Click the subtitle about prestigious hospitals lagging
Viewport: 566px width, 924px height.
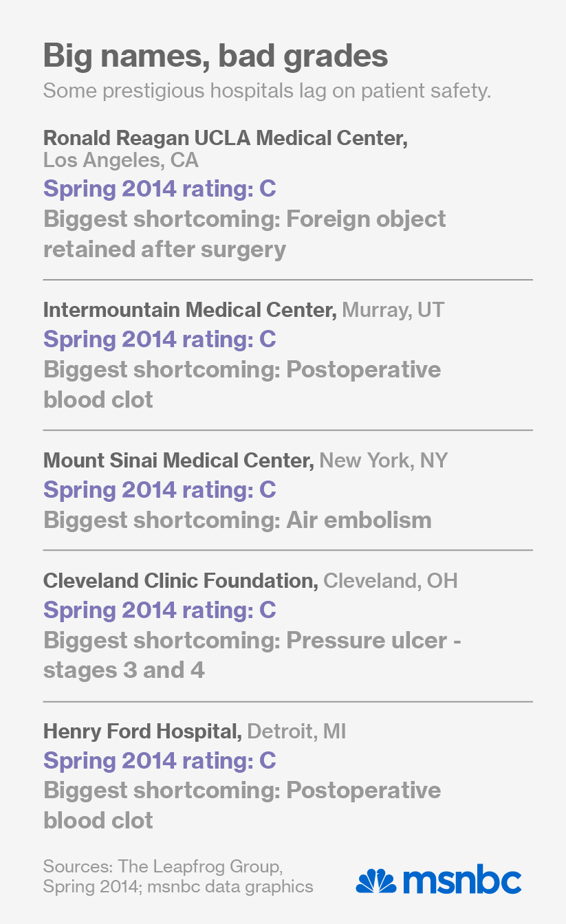point(267,91)
